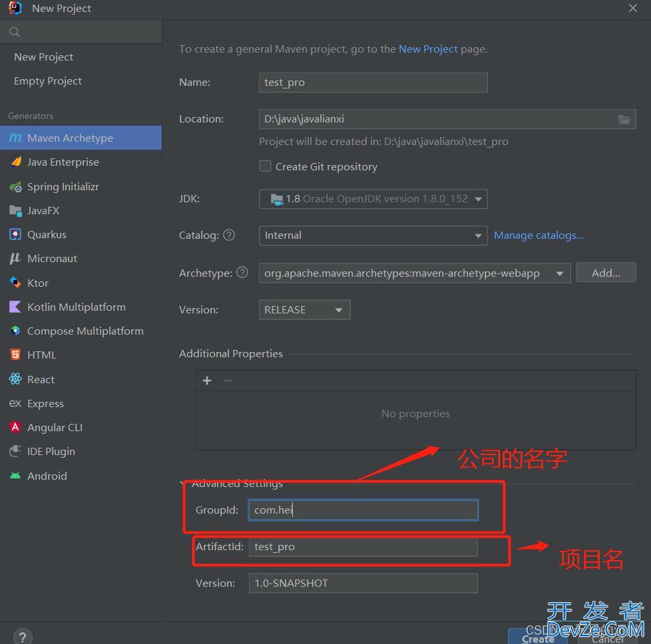Click the Kotlin Multiplatform icon
The width and height of the screenshot is (651, 644).
pos(15,307)
